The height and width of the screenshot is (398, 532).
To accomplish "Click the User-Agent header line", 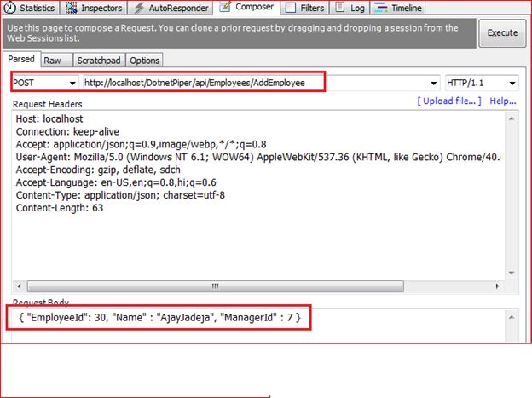I will (x=257, y=157).
